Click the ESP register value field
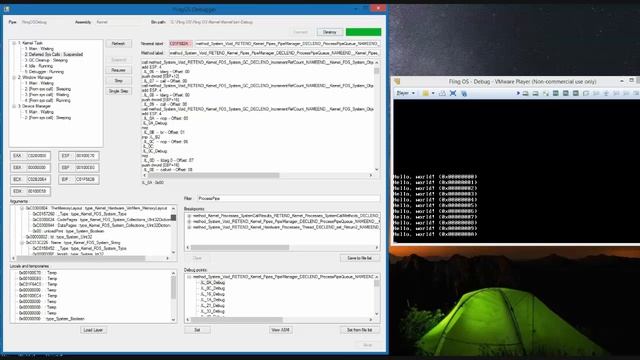The width and height of the screenshot is (640, 360). (x=87, y=156)
